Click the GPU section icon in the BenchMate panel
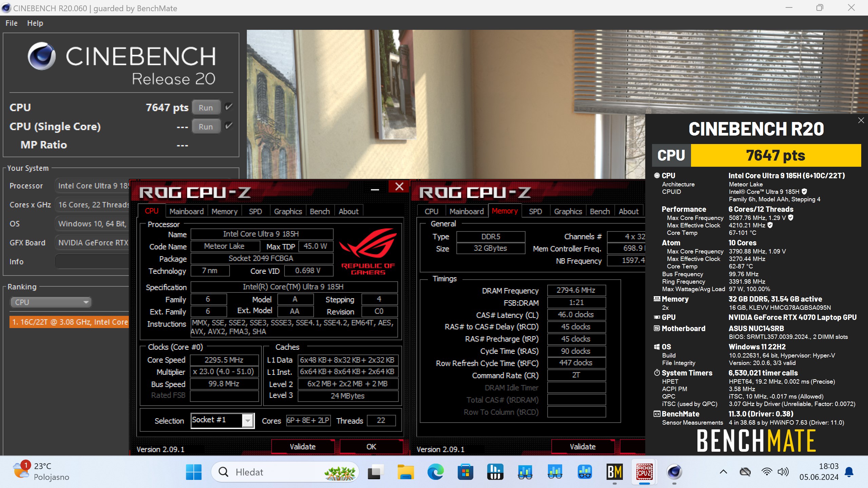The width and height of the screenshot is (868, 488). (657, 318)
